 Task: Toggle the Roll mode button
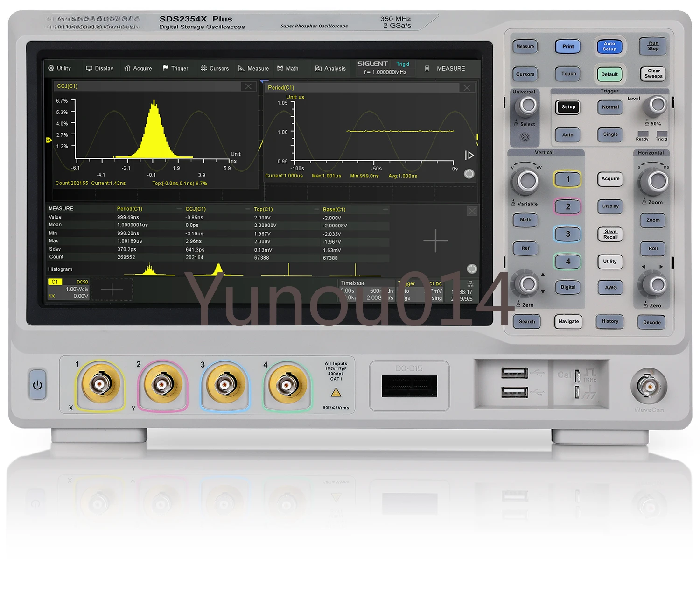(653, 248)
